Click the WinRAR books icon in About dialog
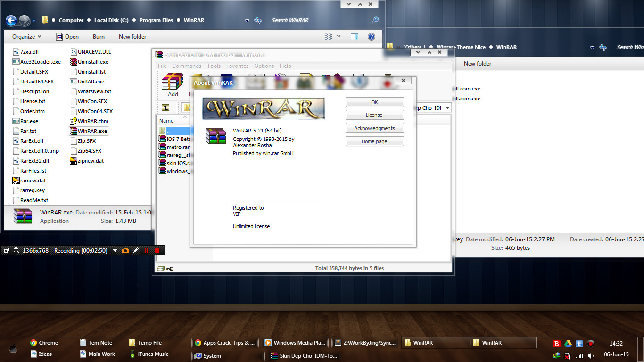This screenshot has width=644, height=362. [216, 136]
